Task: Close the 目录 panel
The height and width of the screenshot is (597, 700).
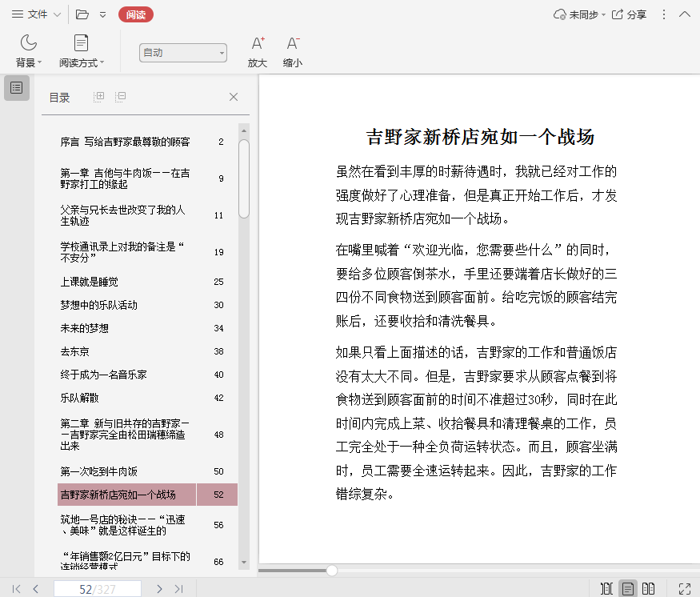Action: pyautogui.click(x=234, y=97)
